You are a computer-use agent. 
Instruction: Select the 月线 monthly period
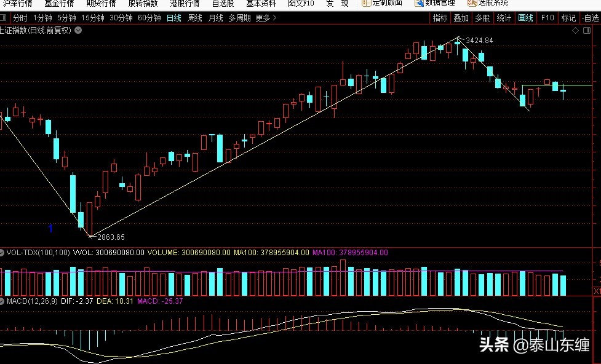click(x=215, y=18)
